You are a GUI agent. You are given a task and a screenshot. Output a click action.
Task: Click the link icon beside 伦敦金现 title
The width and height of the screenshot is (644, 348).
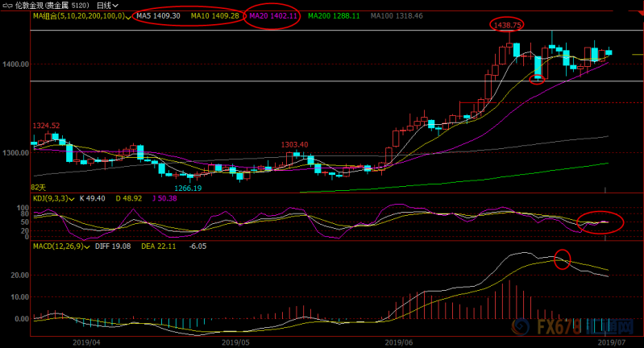pos(7,6)
